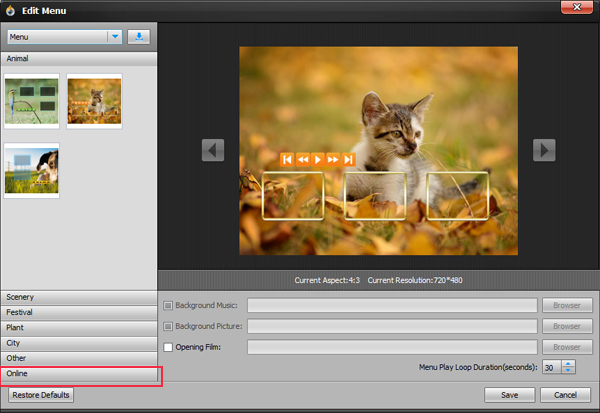The width and height of the screenshot is (600, 413).
Task: Click skip to start playback button
Action: pyautogui.click(x=287, y=160)
